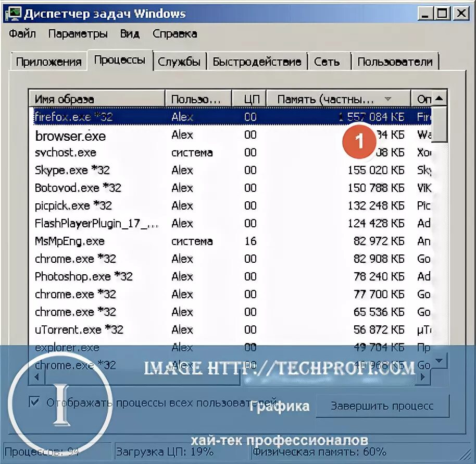Click the Task Manager title bar icon
Image resolution: width=476 pixels, height=464 pixels.
(13, 14)
